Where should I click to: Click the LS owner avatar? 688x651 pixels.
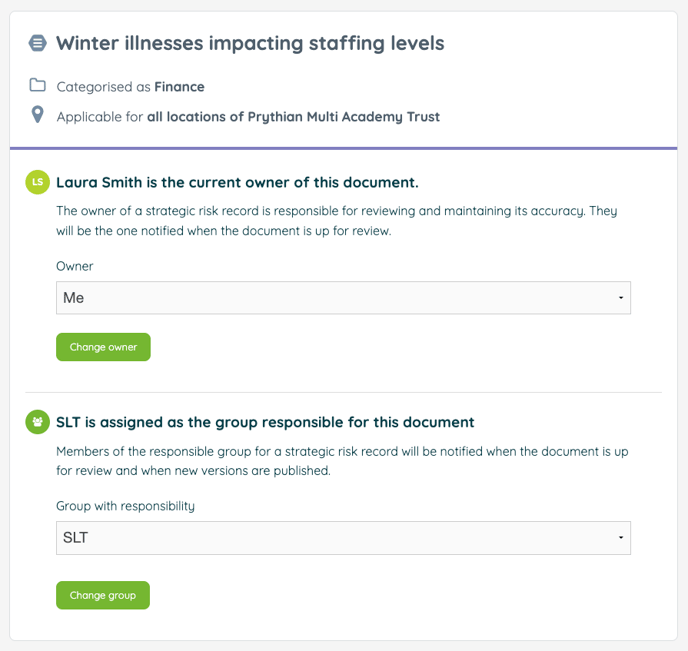[x=38, y=182]
